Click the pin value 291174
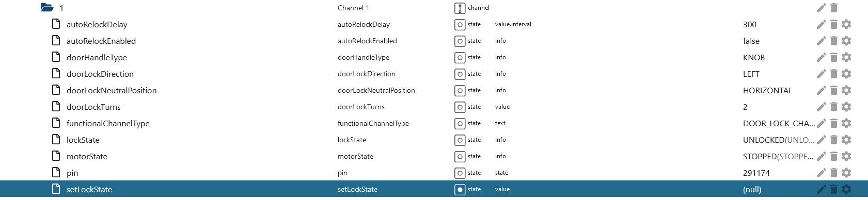Screen dimensions: 868x200 click(x=756, y=173)
